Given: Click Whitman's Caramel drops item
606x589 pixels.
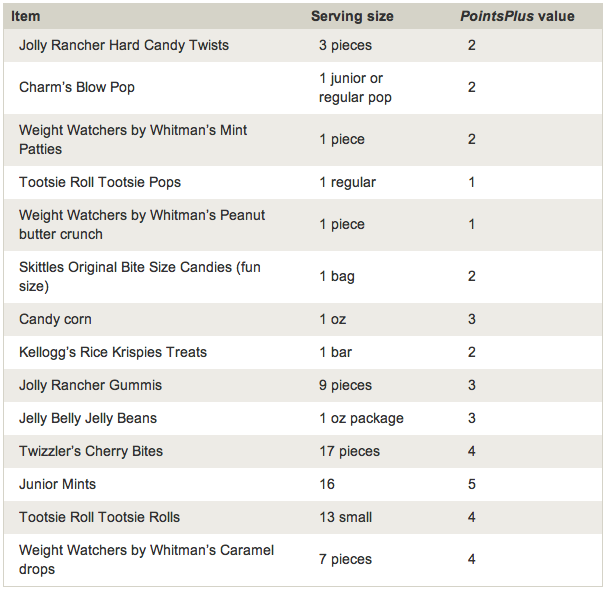Looking at the screenshot, I should pyautogui.click(x=146, y=559).
